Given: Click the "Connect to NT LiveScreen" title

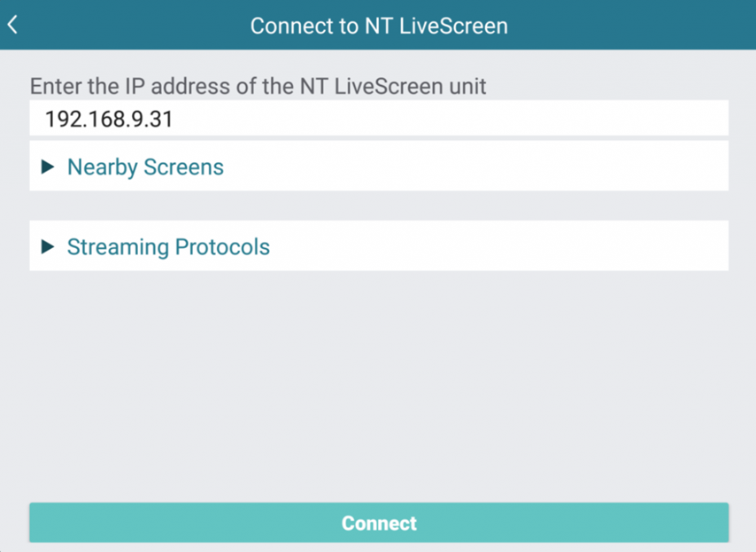Looking at the screenshot, I should click(x=379, y=26).
